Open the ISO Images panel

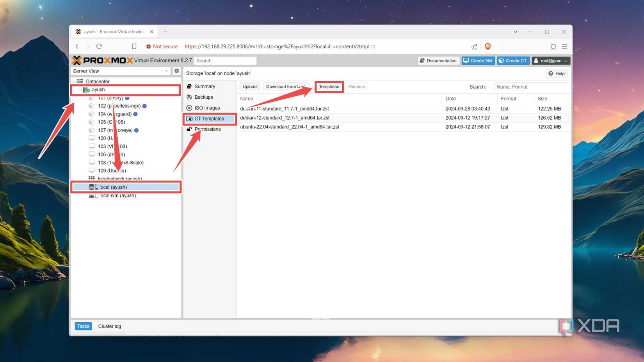pos(207,108)
